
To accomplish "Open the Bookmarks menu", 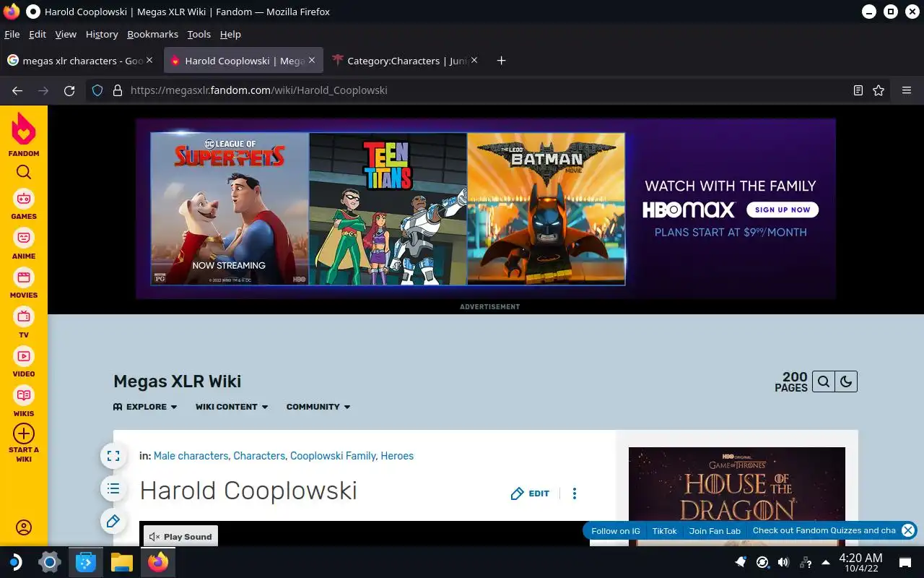I will 152,34.
